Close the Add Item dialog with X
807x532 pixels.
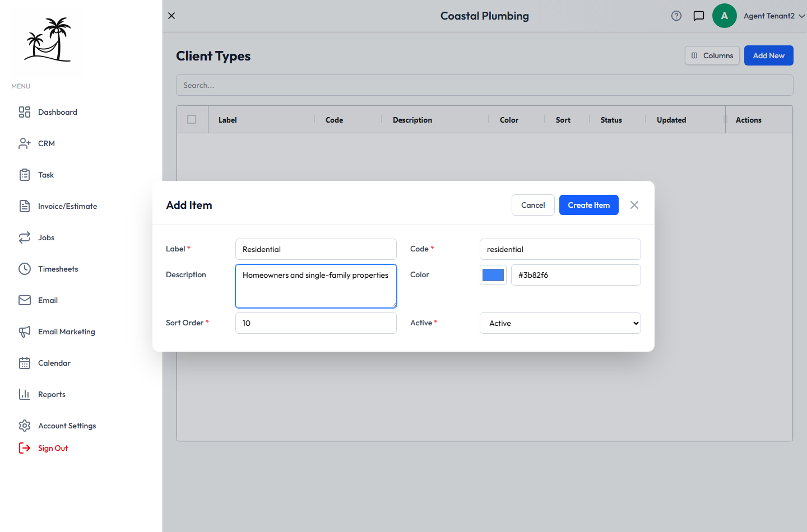[634, 205]
